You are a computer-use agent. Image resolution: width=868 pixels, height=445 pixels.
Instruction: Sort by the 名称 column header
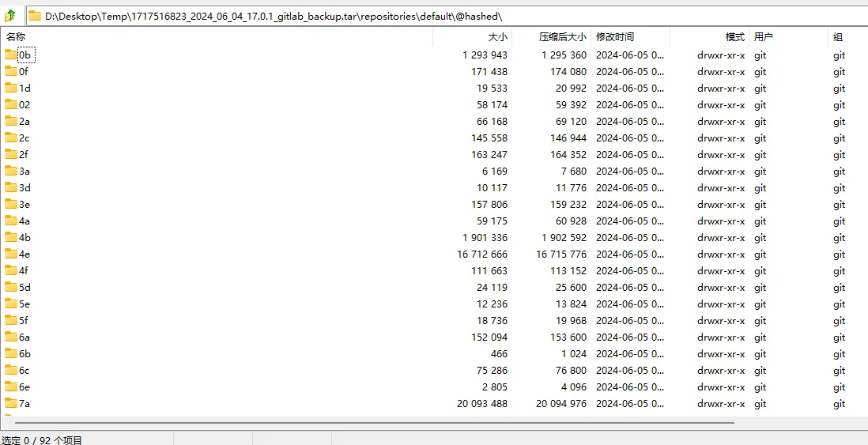16,37
